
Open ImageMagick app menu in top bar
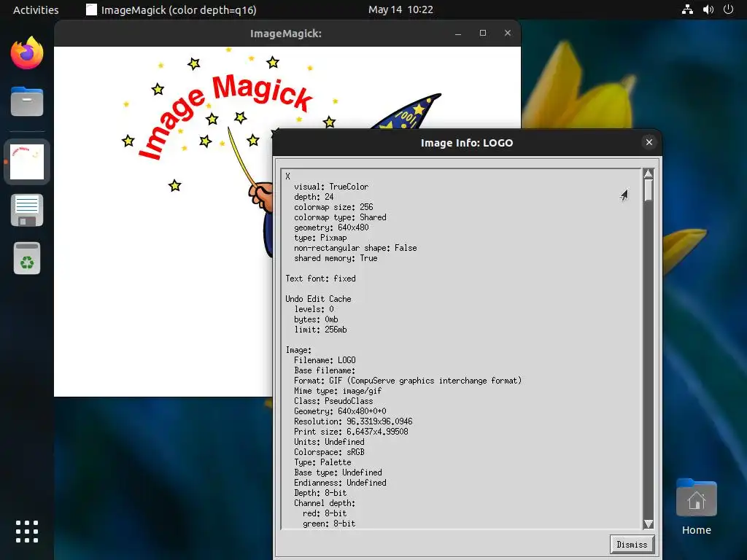click(171, 10)
